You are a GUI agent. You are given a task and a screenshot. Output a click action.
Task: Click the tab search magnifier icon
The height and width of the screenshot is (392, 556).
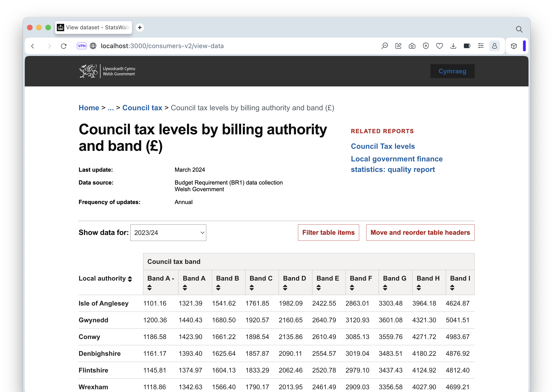click(x=519, y=29)
